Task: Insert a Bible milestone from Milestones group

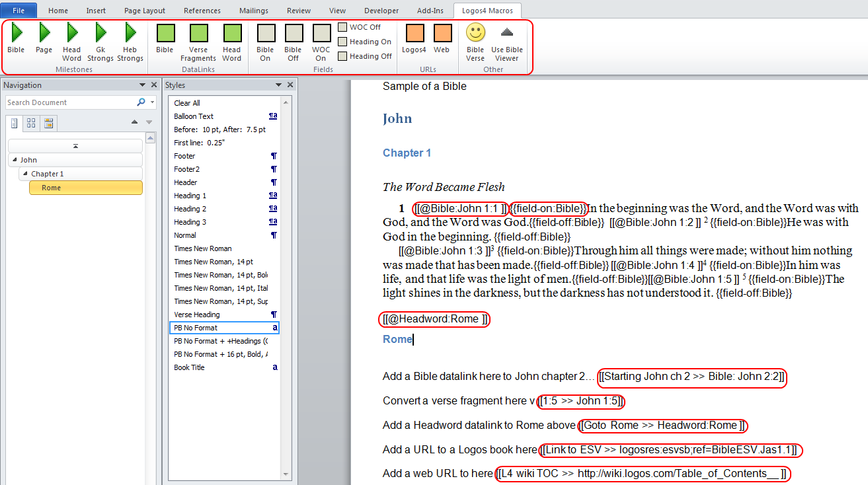Action: (x=16, y=38)
